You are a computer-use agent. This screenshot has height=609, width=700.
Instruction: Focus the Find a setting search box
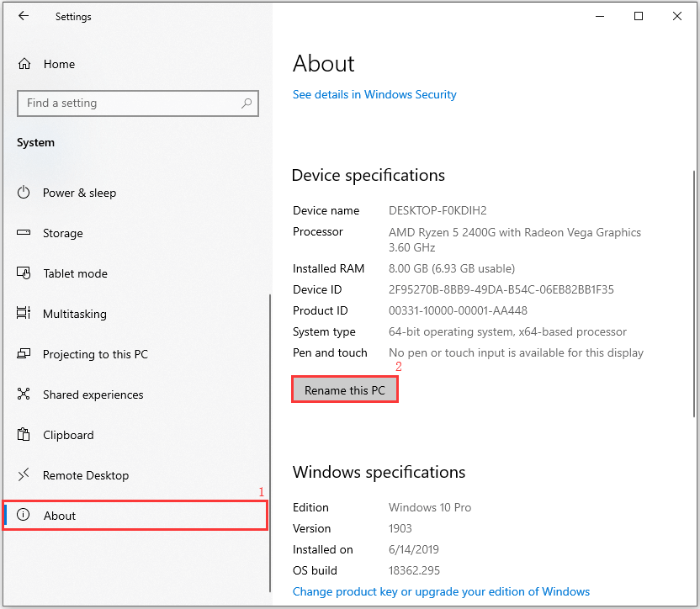coord(138,103)
